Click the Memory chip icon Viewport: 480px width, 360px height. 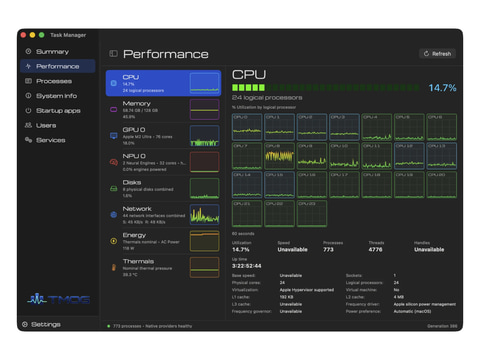coord(113,109)
